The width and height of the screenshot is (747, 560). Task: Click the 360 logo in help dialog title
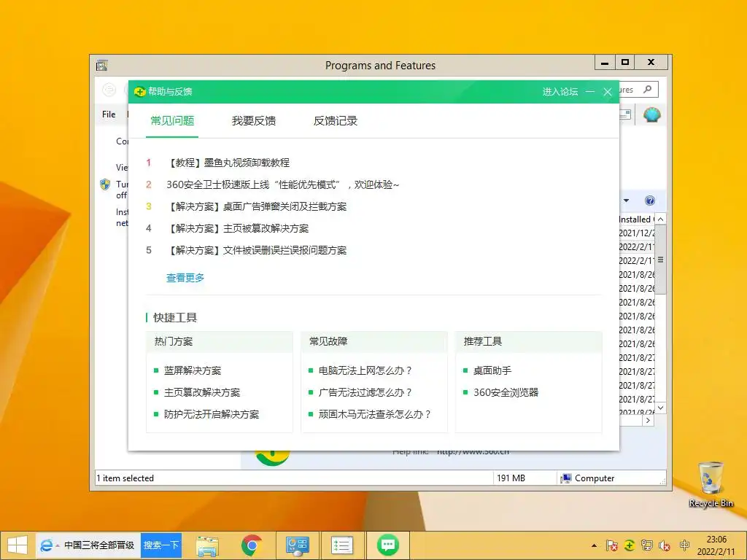coord(139,91)
